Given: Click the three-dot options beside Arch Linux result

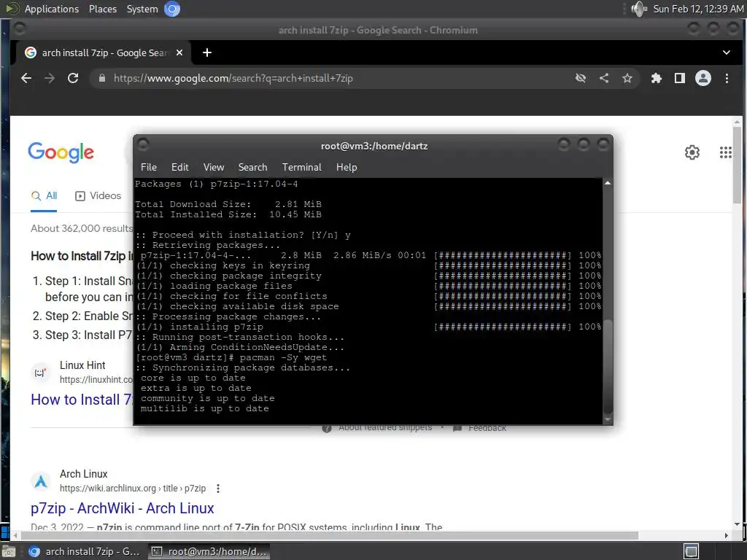Looking at the screenshot, I should click(217, 489).
